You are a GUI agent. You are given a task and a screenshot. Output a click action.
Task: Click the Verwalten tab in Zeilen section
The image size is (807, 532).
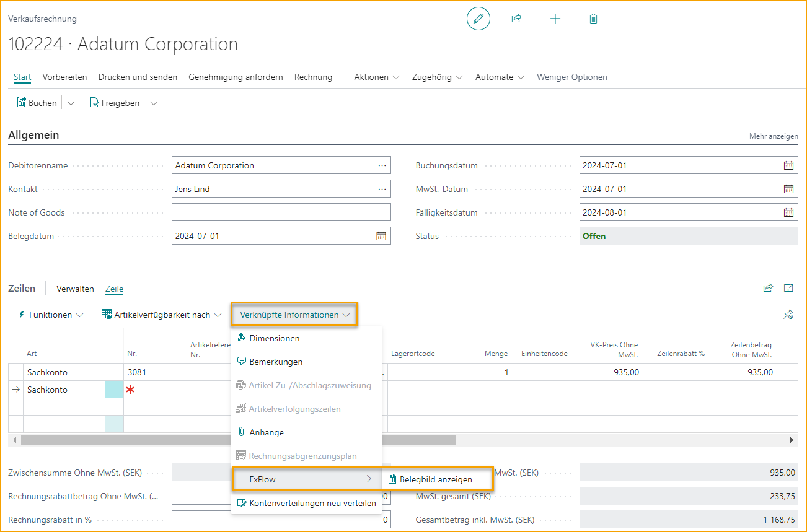[75, 289]
